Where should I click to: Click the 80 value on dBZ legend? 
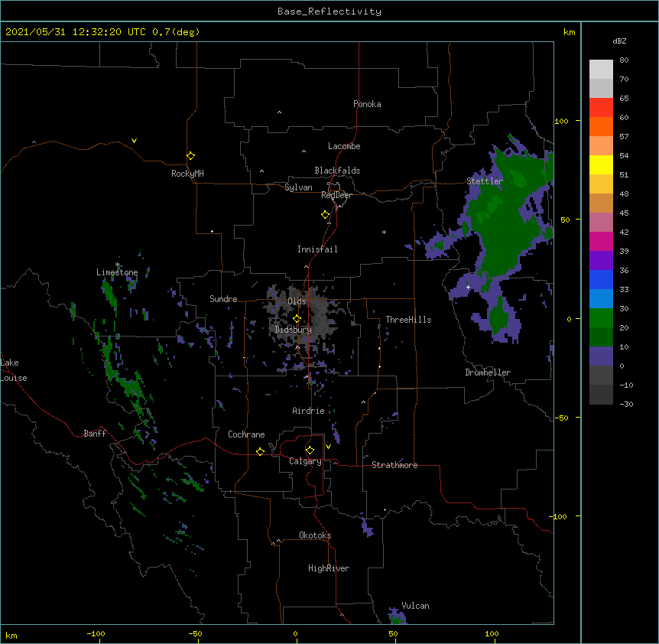624,60
